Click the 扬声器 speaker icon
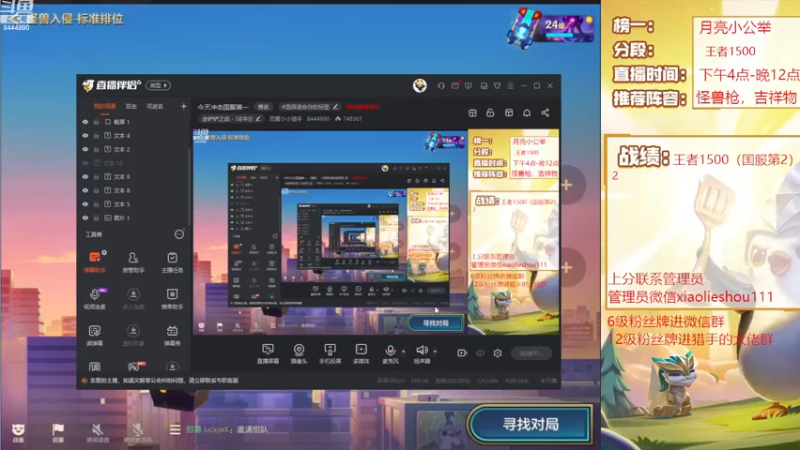The width and height of the screenshot is (800, 450). [421, 350]
